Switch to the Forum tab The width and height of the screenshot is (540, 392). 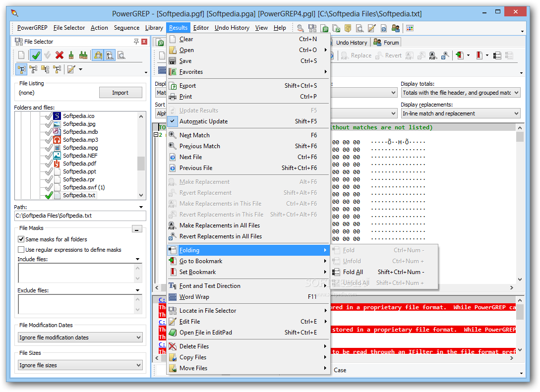pos(386,42)
